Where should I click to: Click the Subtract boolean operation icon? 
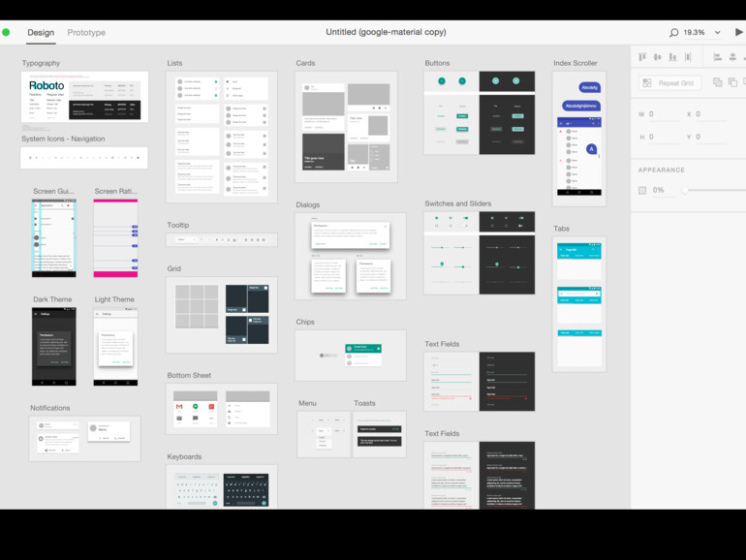pyautogui.click(x=732, y=82)
